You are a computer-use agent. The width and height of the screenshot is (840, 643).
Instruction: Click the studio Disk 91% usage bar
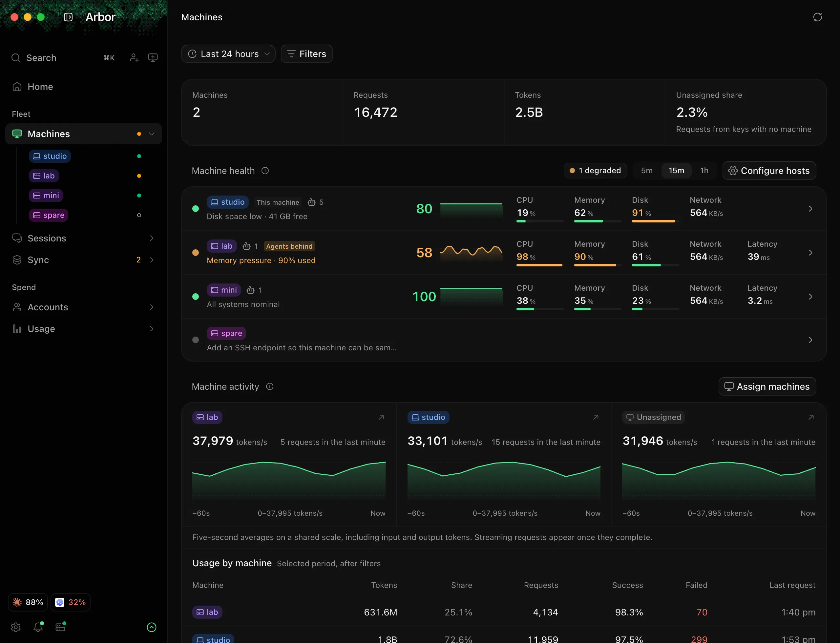(x=655, y=221)
